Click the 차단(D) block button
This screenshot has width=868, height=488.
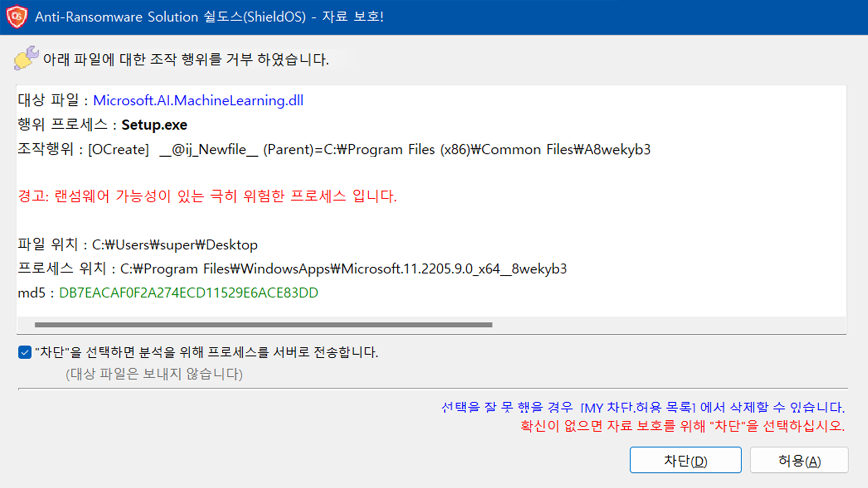click(685, 460)
